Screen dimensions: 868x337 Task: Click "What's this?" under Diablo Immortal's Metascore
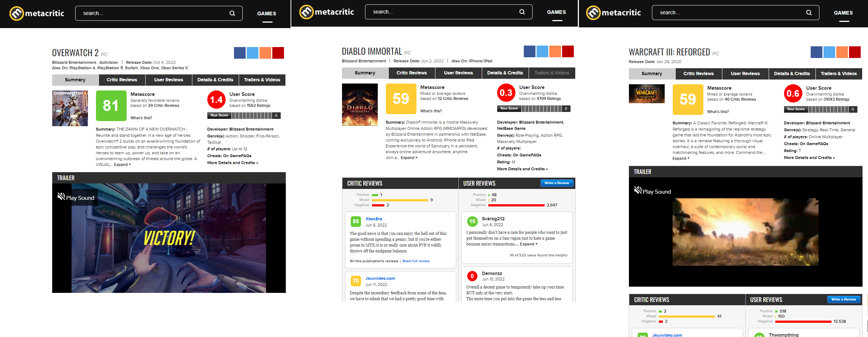[x=431, y=111]
